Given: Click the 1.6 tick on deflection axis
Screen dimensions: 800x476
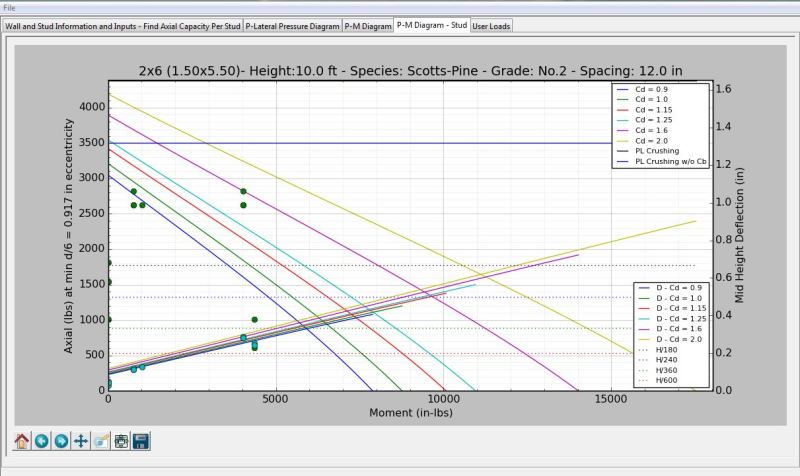Looking at the screenshot, I should (723, 89).
